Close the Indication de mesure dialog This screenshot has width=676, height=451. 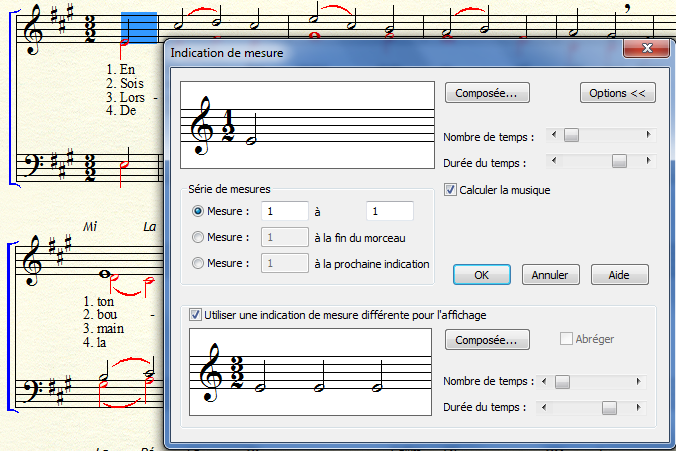646,48
